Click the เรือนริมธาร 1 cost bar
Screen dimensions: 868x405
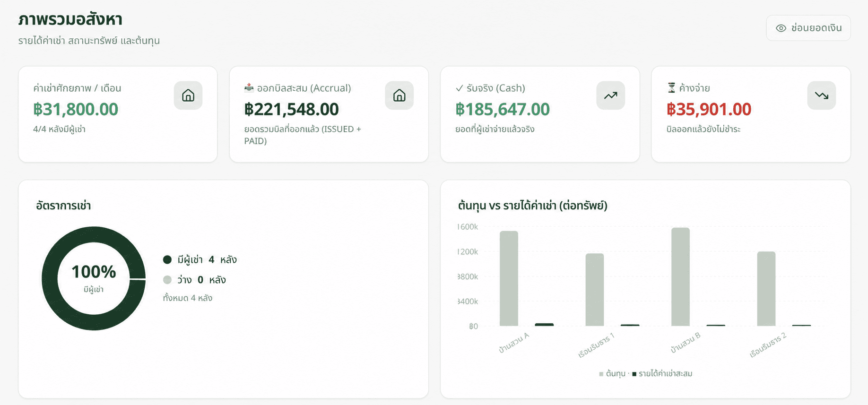tap(595, 290)
